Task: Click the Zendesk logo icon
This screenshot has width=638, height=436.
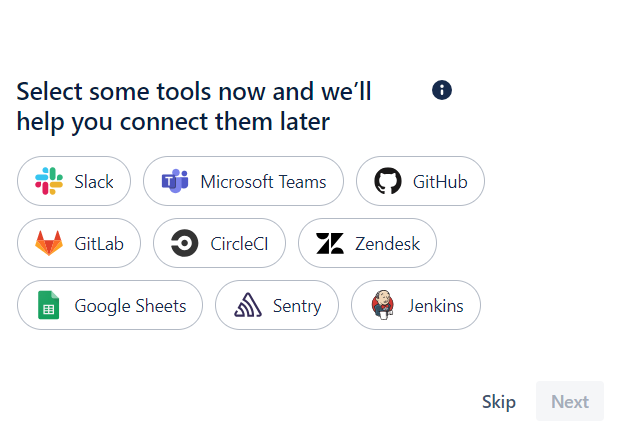Action: pyautogui.click(x=329, y=243)
